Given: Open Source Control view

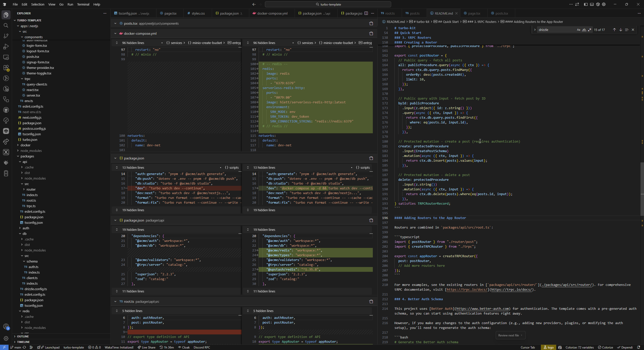Looking at the screenshot, I should (x=6, y=36).
